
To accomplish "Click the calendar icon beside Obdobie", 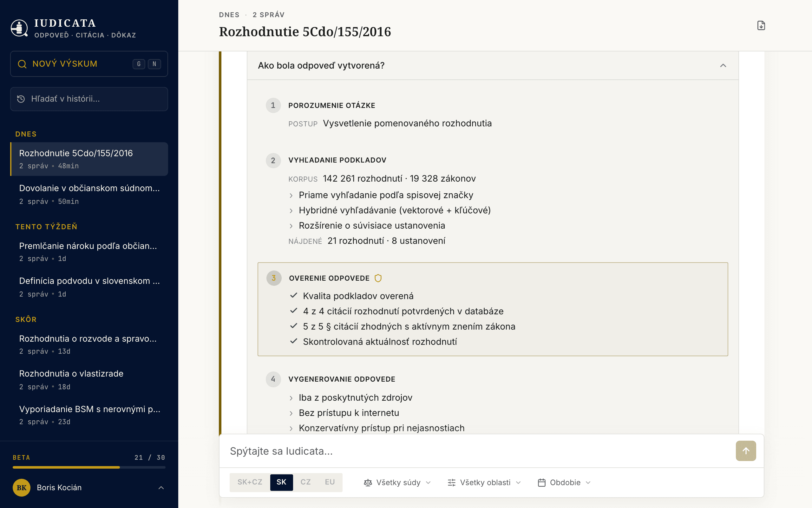I will (541, 483).
